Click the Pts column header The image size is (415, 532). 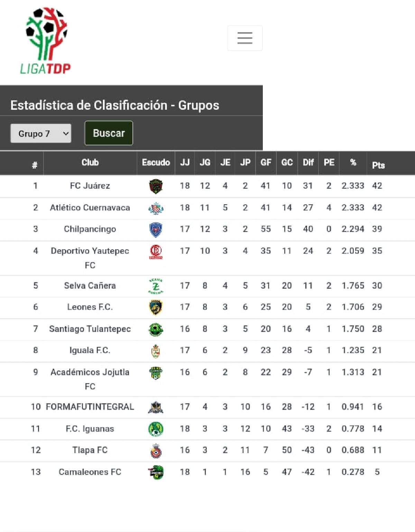(x=378, y=165)
